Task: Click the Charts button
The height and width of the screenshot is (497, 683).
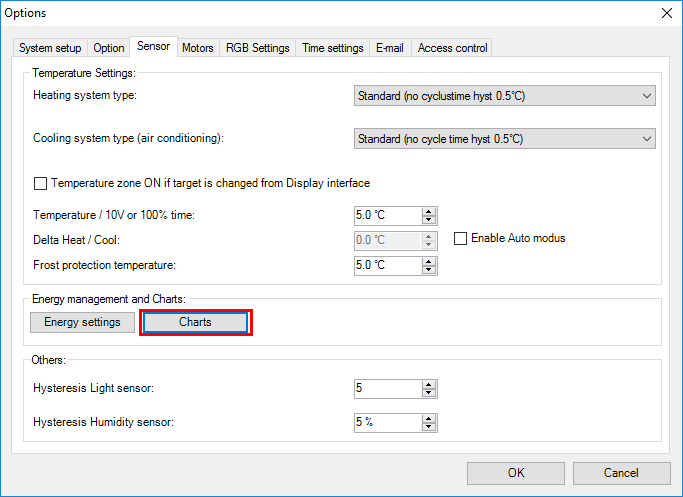Action: point(195,322)
